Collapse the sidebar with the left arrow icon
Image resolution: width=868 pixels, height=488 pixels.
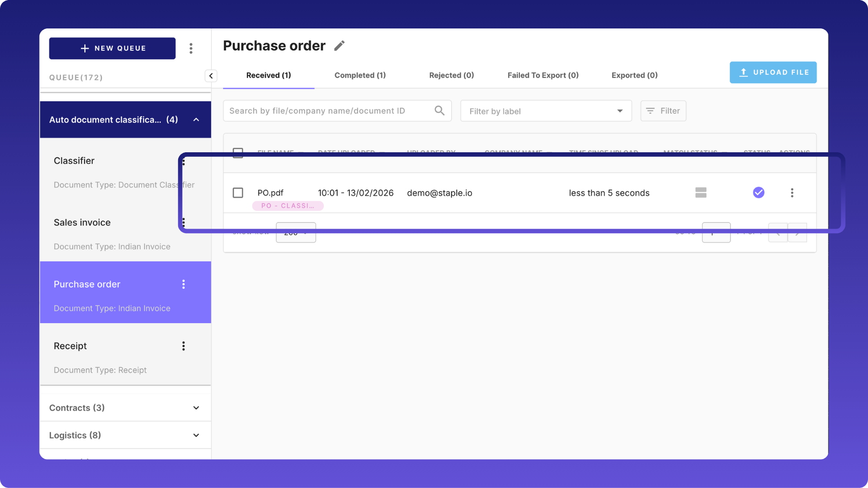(211, 76)
